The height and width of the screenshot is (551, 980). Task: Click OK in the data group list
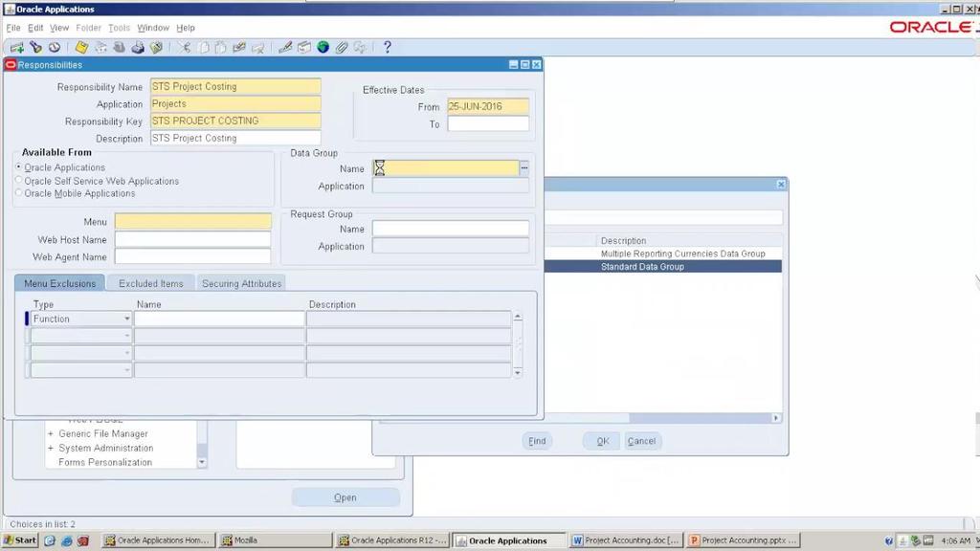tap(602, 441)
